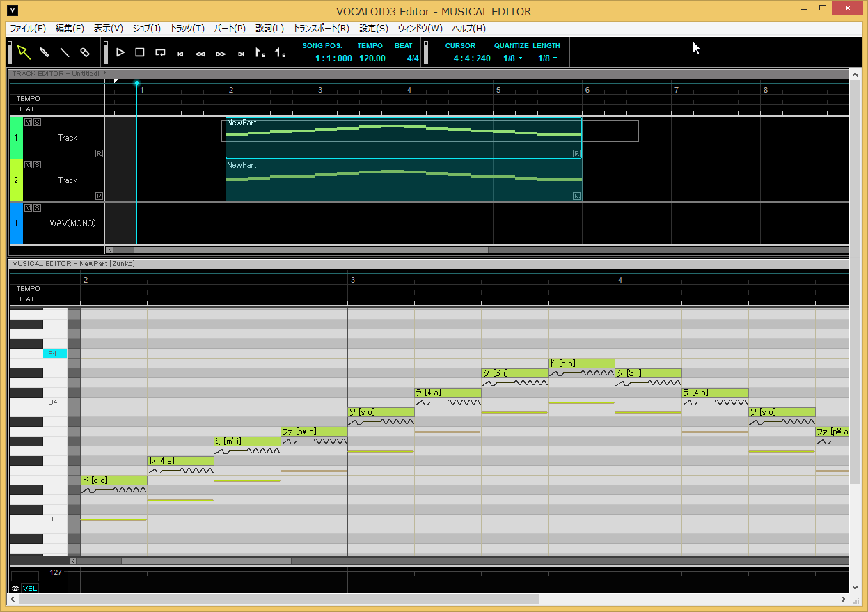Viewport: 868px width, 612px height.
Task: Toggle the R render button on Track 1
Action: tap(100, 153)
